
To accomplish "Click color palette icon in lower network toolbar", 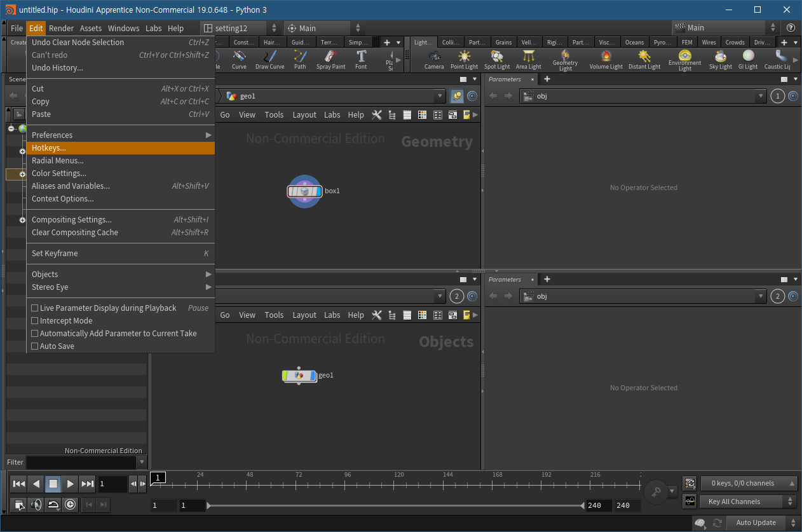I will coord(422,315).
